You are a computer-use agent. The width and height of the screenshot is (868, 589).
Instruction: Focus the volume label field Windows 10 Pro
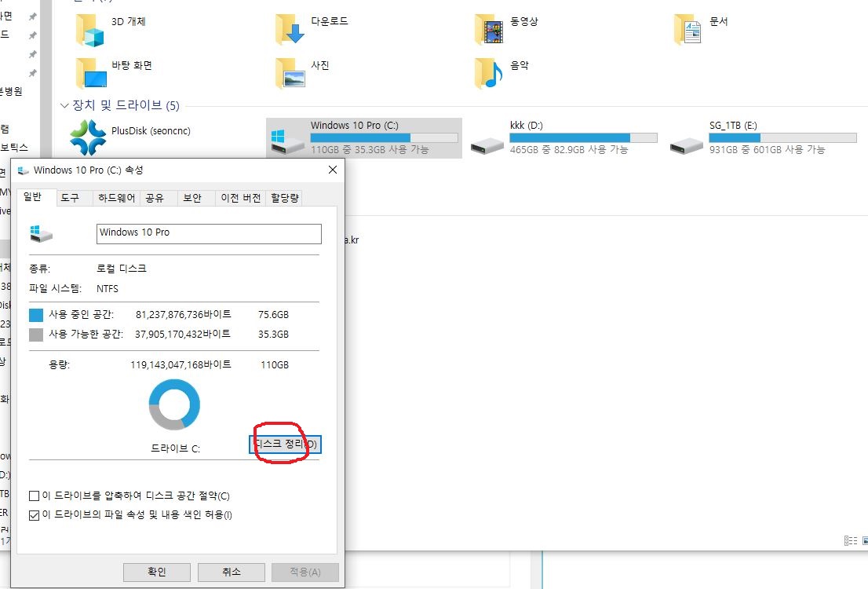coord(209,233)
